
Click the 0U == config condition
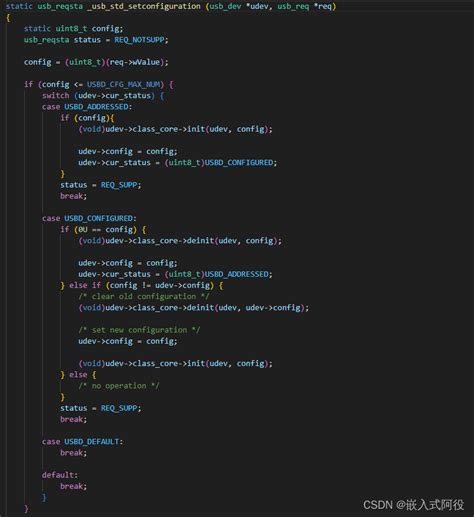pyautogui.click(x=105, y=230)
